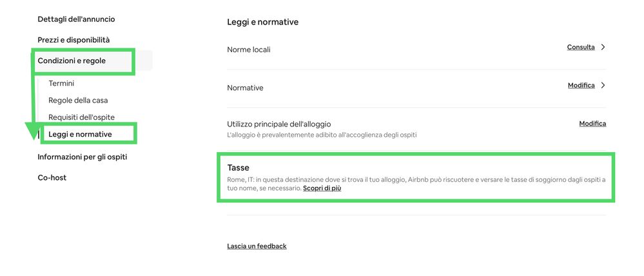Open Regole della casa sub-item

[x=78, y=101]
